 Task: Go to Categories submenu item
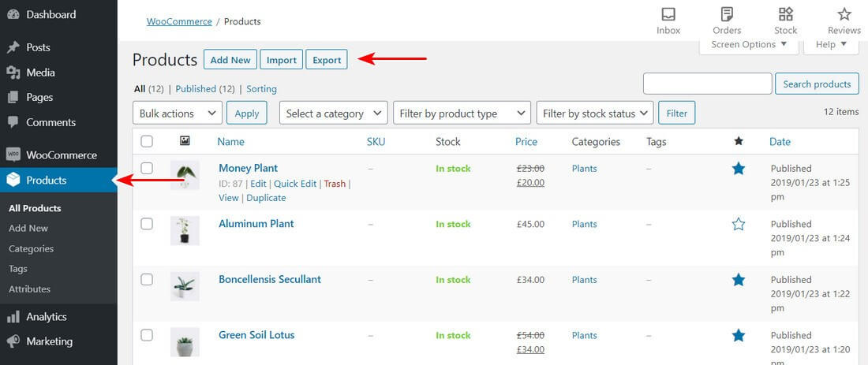tap(32, 248)
